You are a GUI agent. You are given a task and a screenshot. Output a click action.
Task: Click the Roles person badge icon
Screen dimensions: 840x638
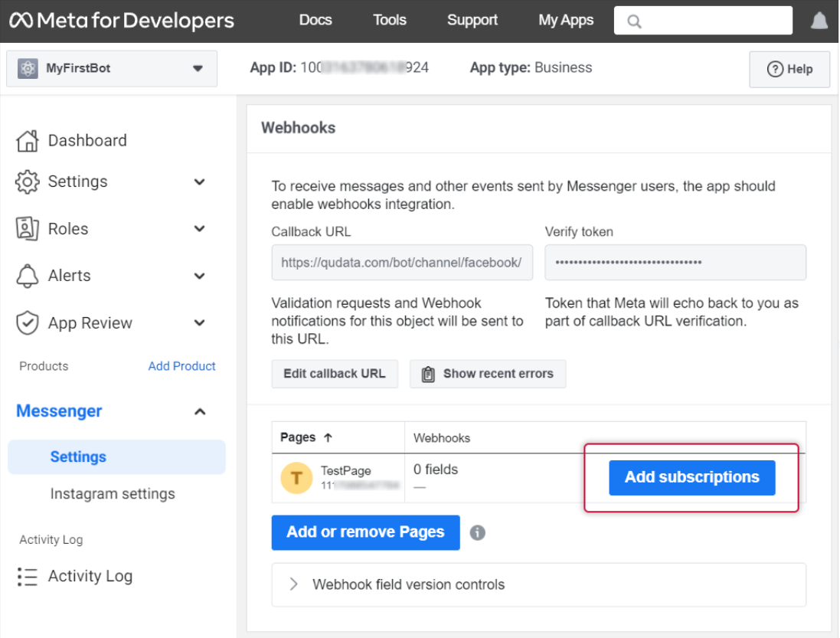(27, 229)
